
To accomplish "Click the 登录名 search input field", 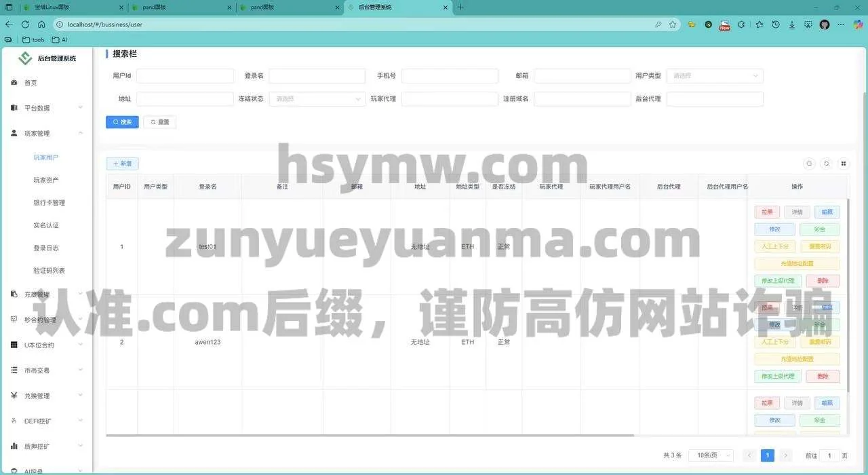I will [317, 76].
